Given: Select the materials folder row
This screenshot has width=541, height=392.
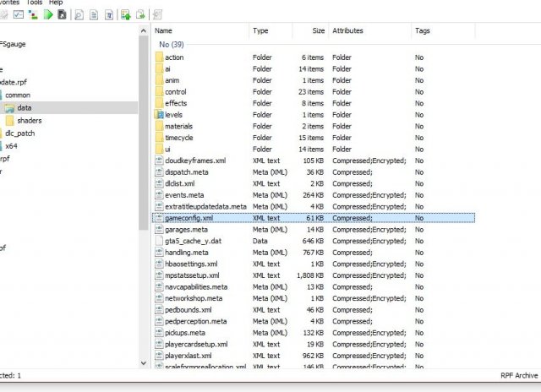Looking at the screenshot, I should [314, 126].
